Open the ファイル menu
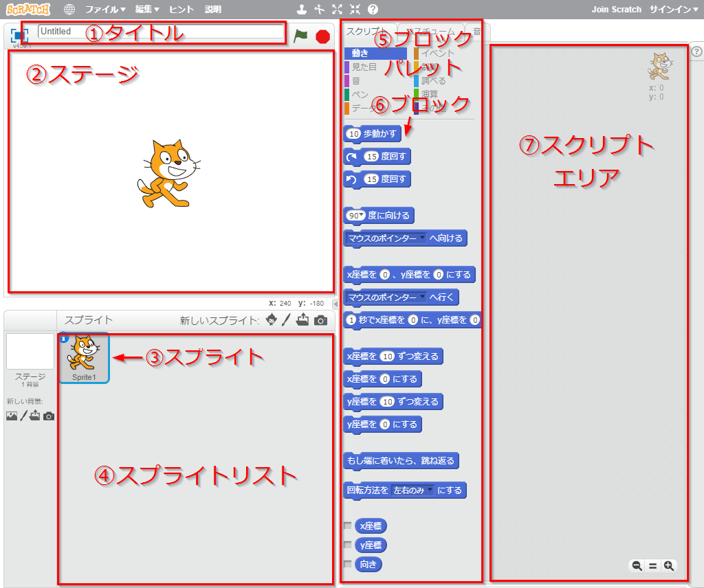This screenshot has height=588, width=704. click(x=105, y=10)
